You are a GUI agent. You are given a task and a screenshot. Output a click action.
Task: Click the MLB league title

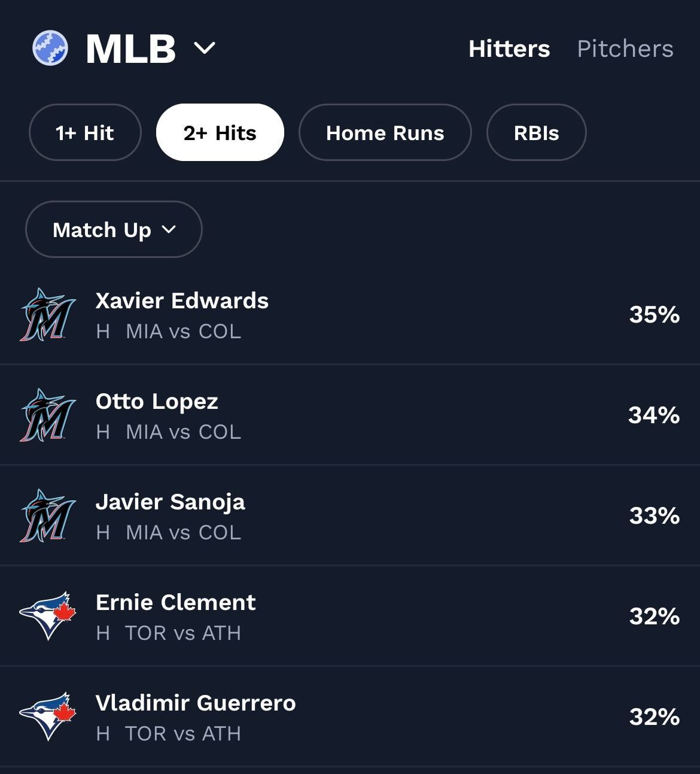(130, 49)
